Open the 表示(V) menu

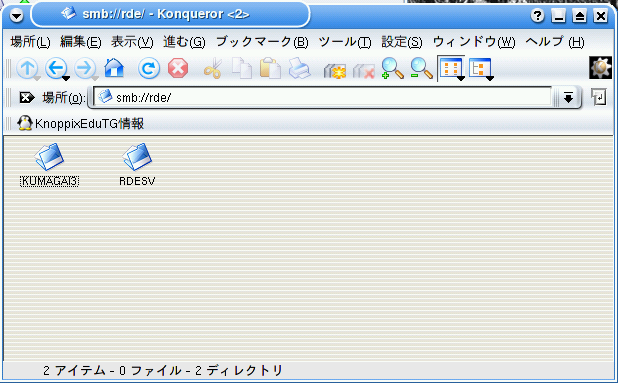coord(132,42)
